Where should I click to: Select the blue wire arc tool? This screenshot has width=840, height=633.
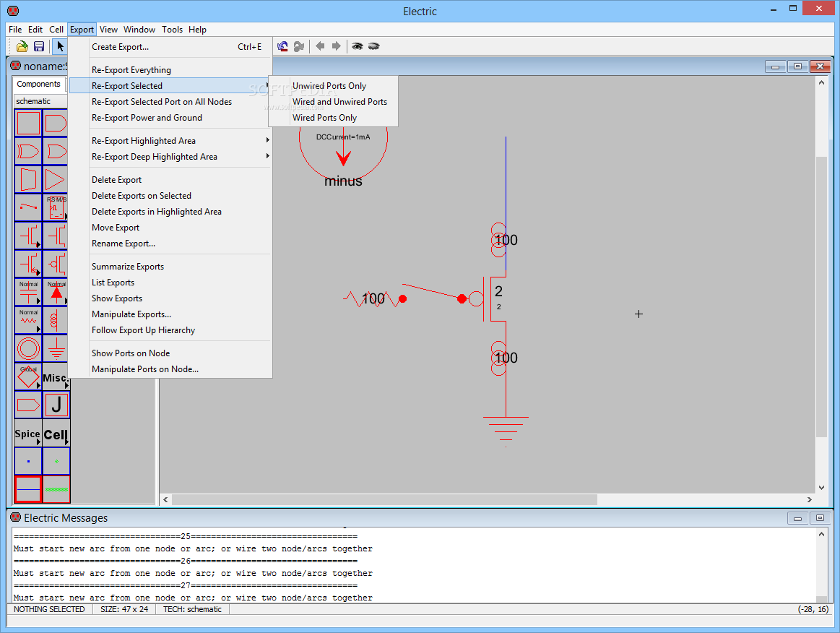28,488
